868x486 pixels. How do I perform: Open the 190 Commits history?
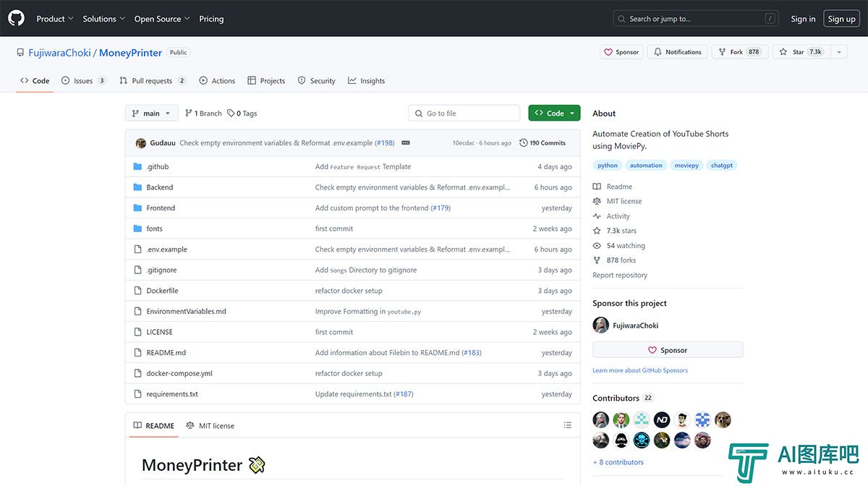pyautogui.click(x=542, y=143)
